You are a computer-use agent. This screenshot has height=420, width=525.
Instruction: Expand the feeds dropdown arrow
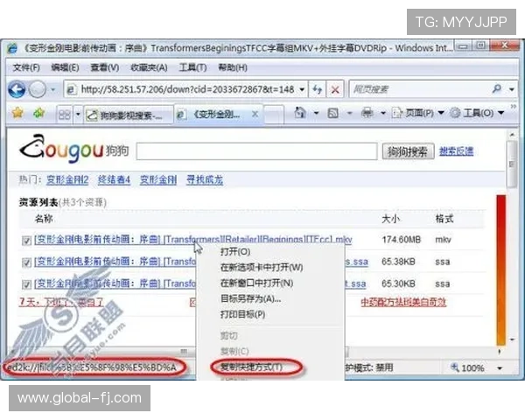click(x=349, y=113)
